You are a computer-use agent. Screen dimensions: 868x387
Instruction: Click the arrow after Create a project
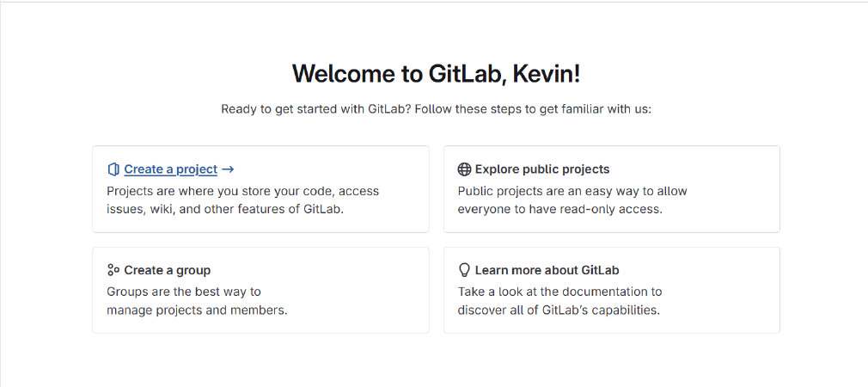coord(228,169)
